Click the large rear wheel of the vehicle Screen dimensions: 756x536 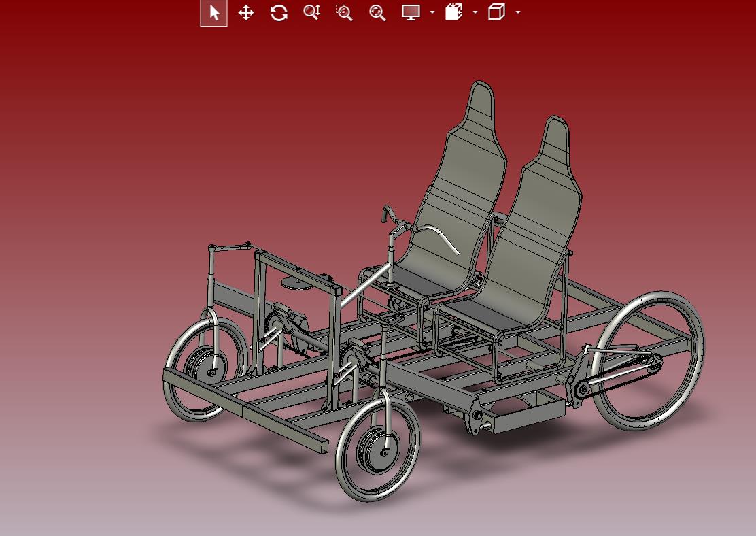tap(649, 361)
